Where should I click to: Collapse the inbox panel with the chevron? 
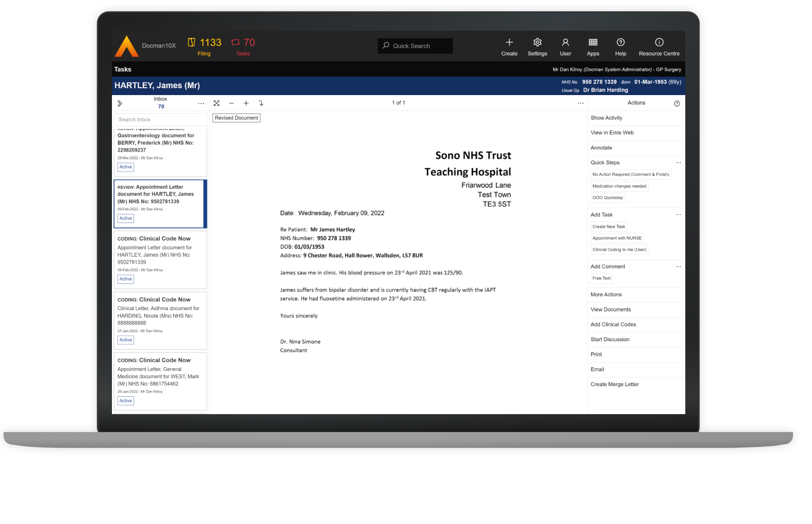pyautogui.click(x=120, y=104)
